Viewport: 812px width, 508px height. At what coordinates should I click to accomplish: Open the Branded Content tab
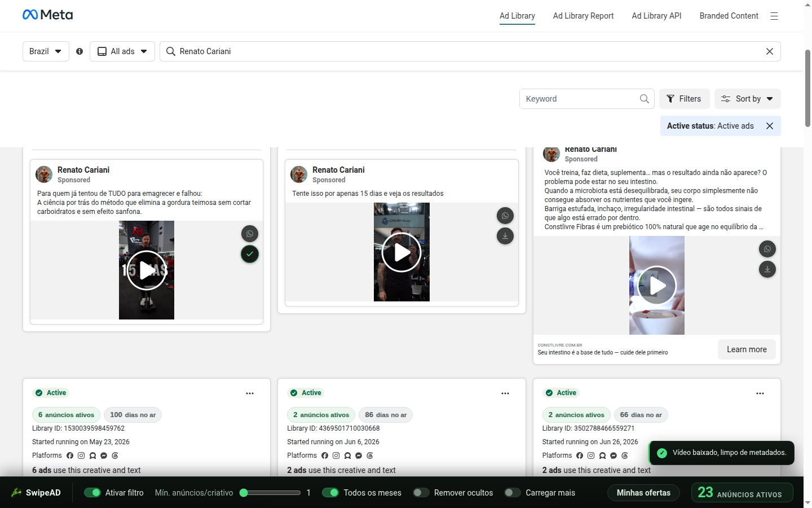pos(729,16)
